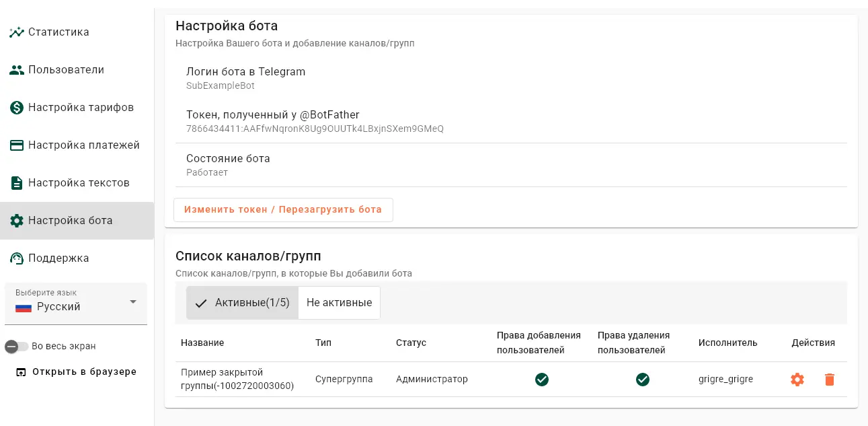The width and height of the screenshot is (868, 426).
Task: Click the green checkmark under Права добавления пользователей
Action: (542, 380)
